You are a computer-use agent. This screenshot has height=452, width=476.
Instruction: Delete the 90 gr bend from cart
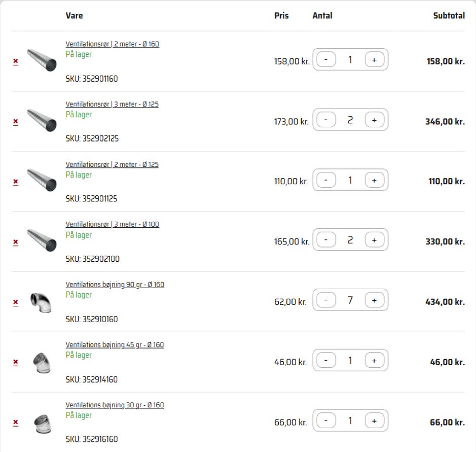click(x=15, y=302)
